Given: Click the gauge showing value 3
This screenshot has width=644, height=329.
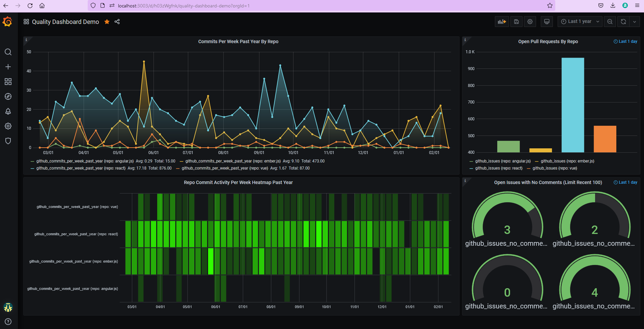Looking at the screenshot, I should tap(507, 216).
